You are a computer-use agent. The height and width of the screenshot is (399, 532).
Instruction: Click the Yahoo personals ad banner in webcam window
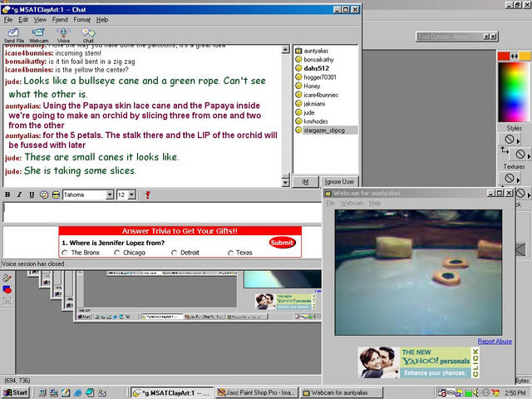coord(419,362)
